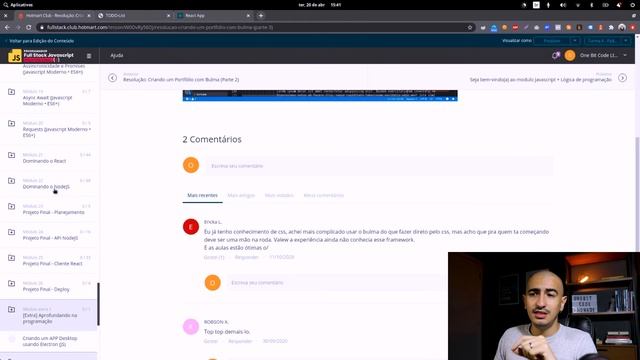Screen dimensions: 640x360
Task: Click 'Responder' under Robson's comment
Action: [240, 341]
